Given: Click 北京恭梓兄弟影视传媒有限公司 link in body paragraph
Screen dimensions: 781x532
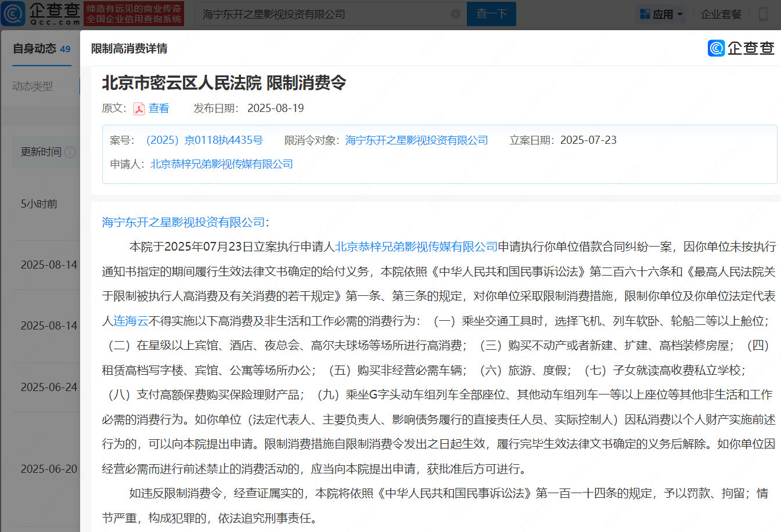Looking at the screenshot, I should (416, 247).
